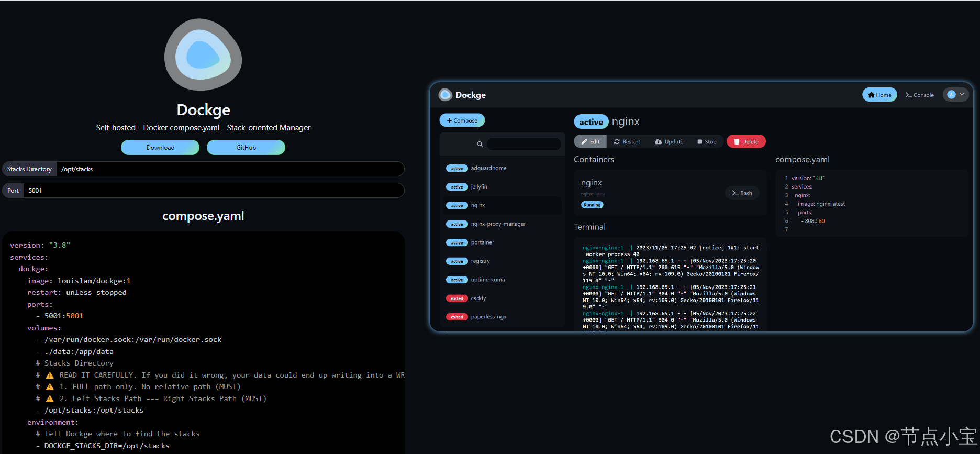Image resolution: width=980 pixels, height=454 pixels.
Task: Click the image: nginx:latest line
Action: tap(821, 204)
